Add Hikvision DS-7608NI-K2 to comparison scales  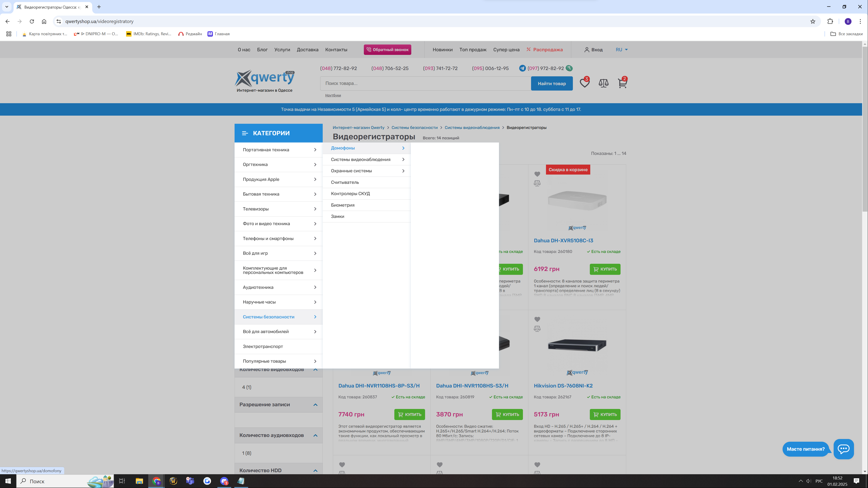537,329
